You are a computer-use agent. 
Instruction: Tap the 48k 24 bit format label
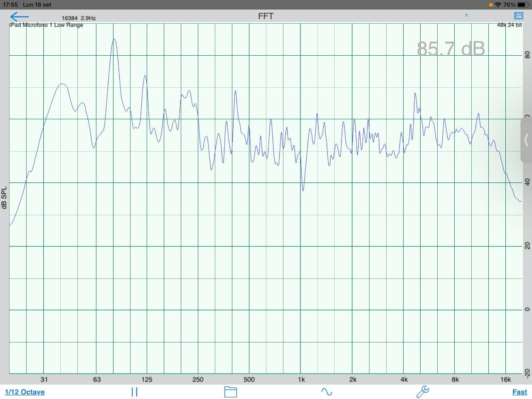[510, 25]
